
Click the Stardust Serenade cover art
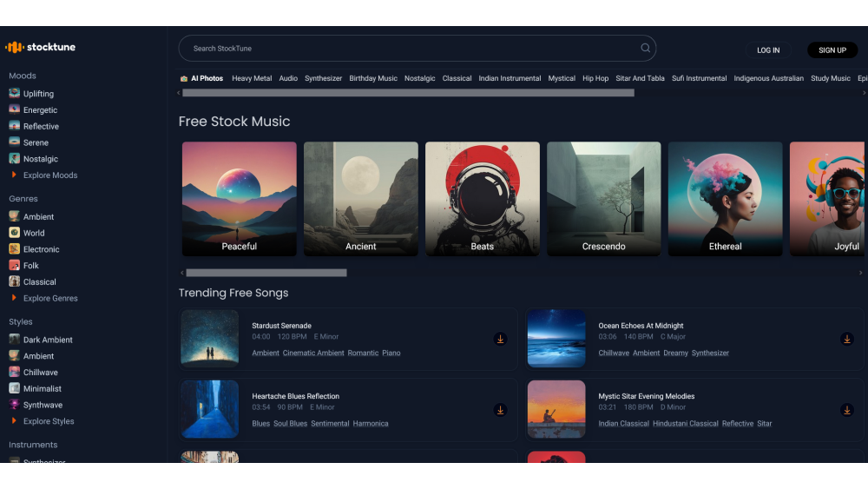pos(210,339)
